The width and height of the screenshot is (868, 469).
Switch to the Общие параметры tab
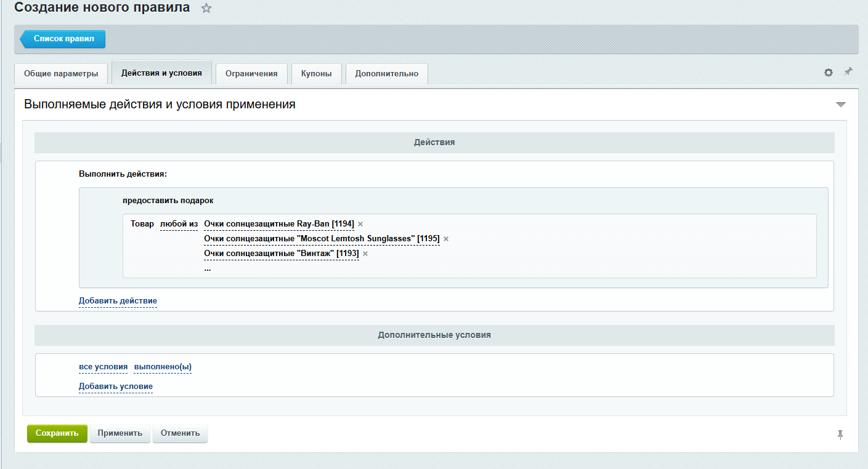pos(61,73)
